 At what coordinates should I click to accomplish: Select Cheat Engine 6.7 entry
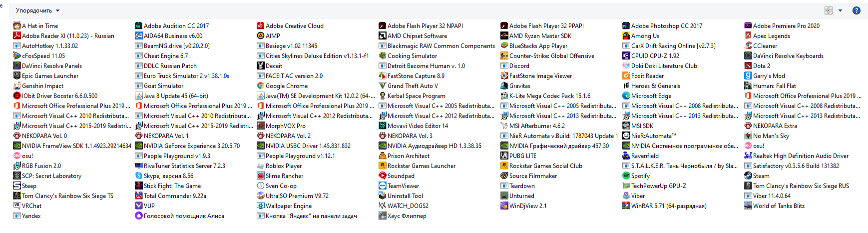click(x=161, y=55)
